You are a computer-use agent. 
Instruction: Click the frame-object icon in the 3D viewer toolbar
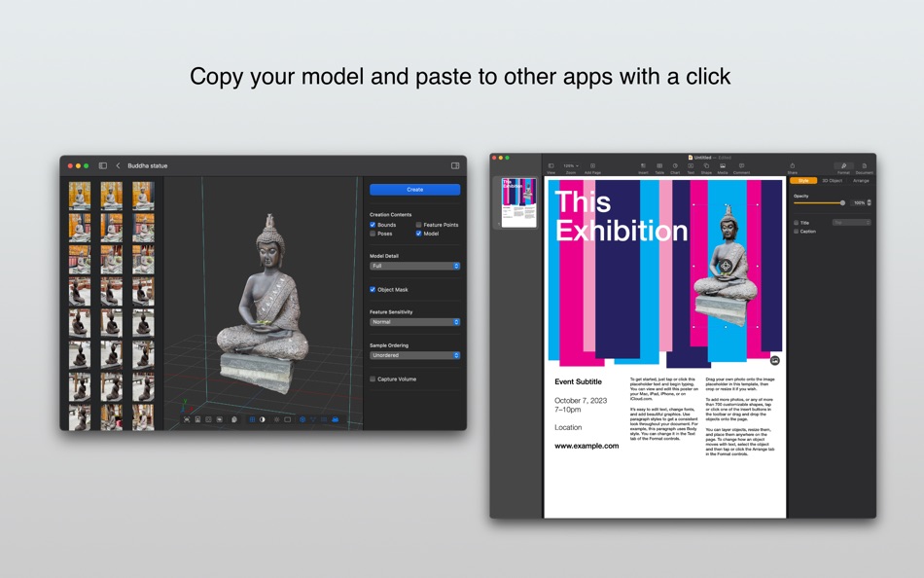pyautogui.click(x=186, y=419)
